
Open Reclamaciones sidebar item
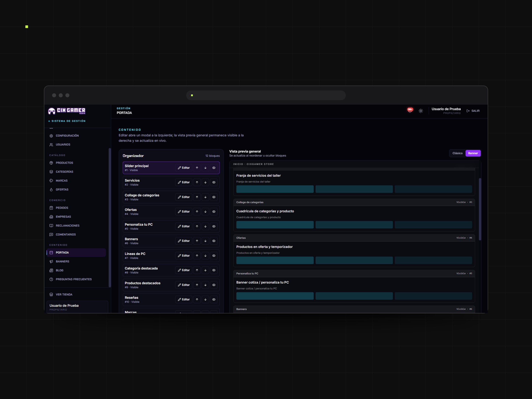pos(76,226)
